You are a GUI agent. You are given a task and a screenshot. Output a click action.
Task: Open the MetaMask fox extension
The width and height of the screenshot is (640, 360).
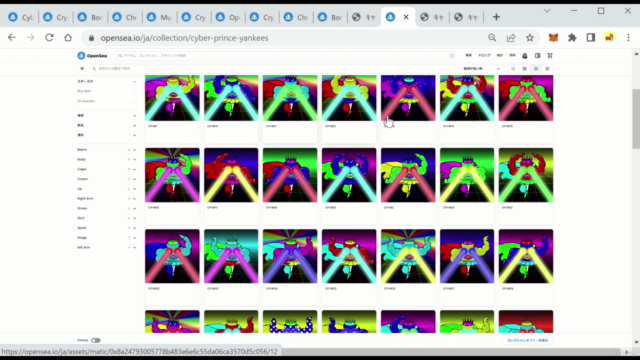[553, 38]
